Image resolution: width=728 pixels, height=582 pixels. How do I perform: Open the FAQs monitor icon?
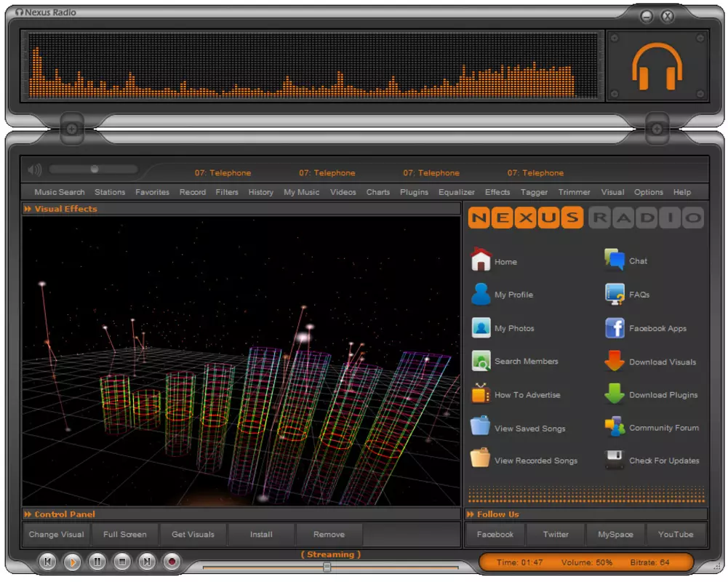point(615,294)
